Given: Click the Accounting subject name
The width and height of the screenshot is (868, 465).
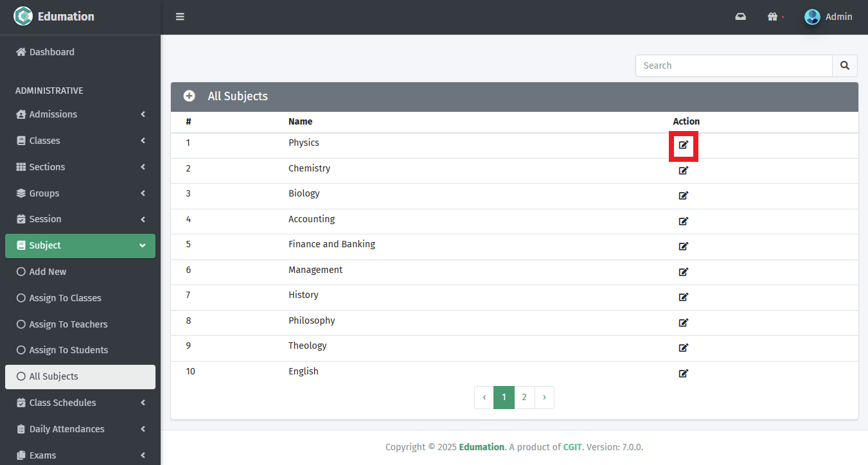Looking at the screenshot, I should 312,219.
